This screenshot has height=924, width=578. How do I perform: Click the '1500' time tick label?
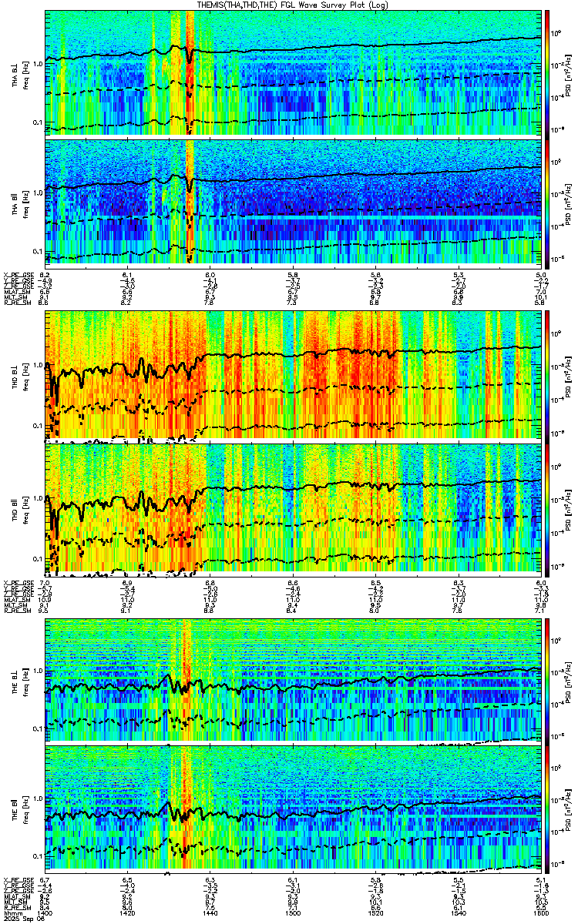[293, 912]
